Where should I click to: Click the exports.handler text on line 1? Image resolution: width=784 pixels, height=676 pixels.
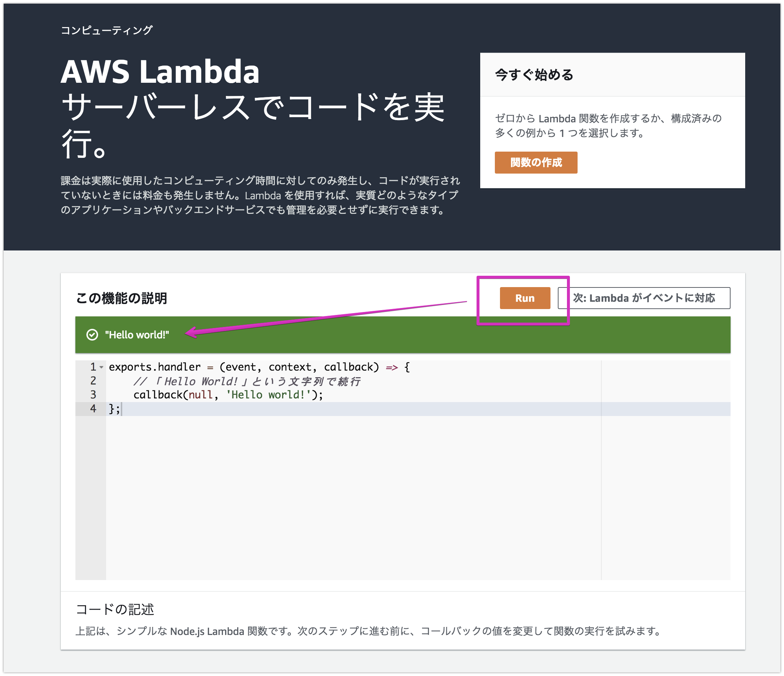coord(154,367)
